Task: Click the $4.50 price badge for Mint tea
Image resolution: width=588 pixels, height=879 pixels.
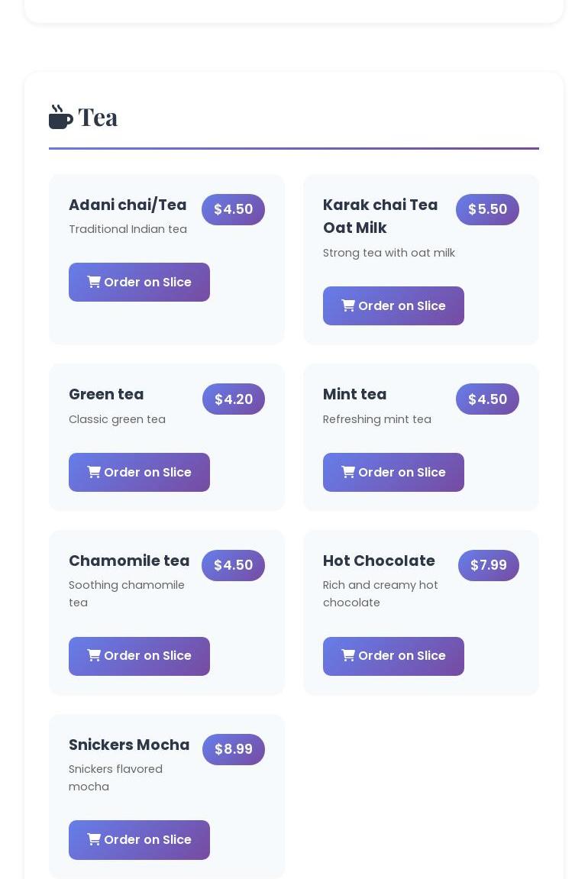Action: point(487,399)
